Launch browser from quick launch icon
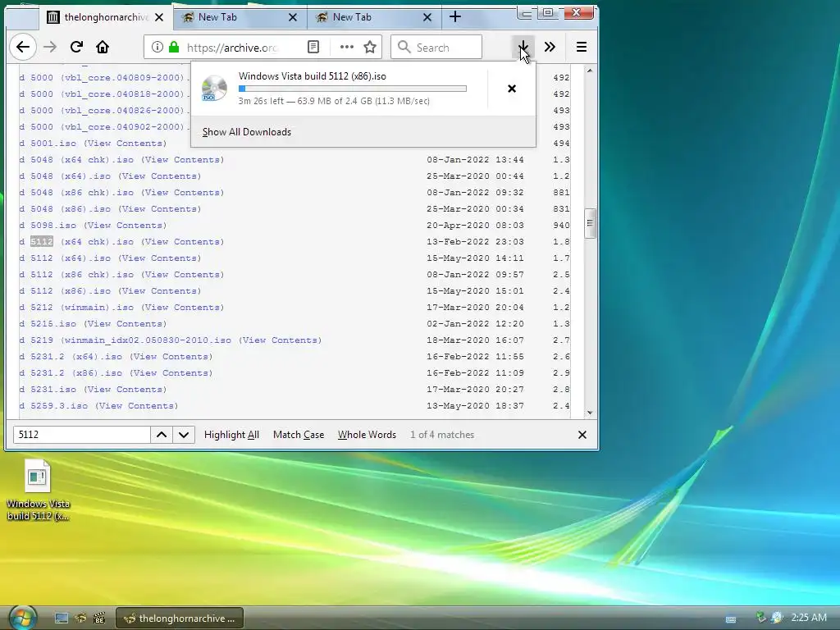 pyautogui.click(x=80, y=619)
